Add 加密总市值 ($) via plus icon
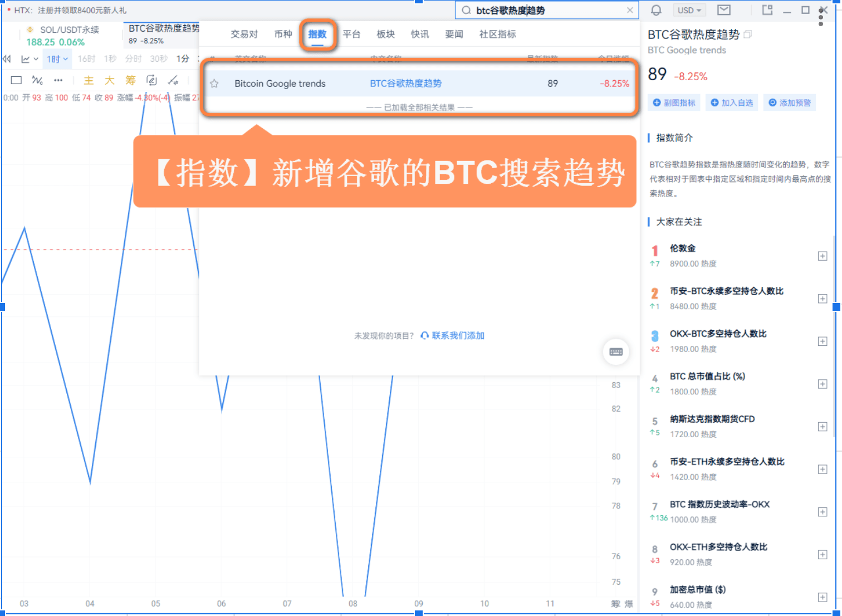Screen dimensions: 842x616 click(x=823, y=597)
